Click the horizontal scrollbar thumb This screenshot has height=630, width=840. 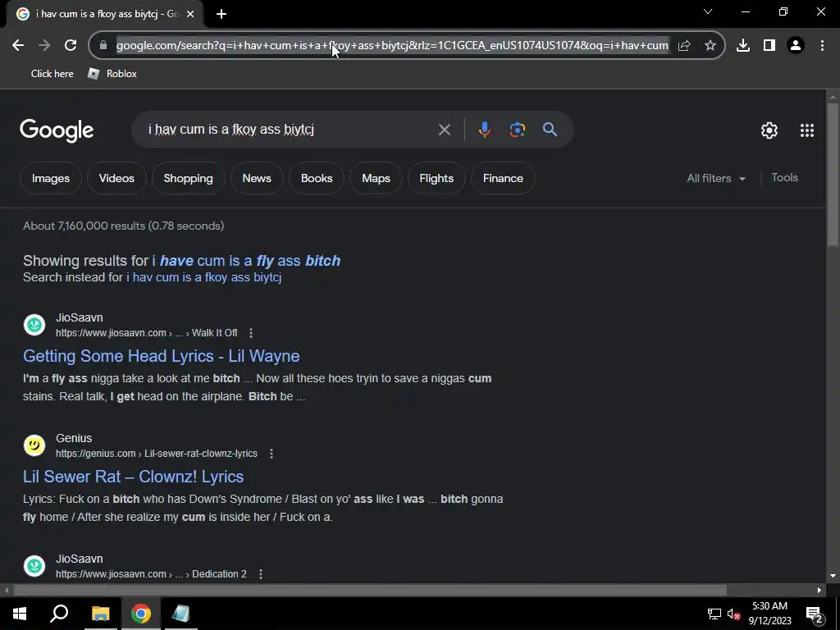point(370,591)
